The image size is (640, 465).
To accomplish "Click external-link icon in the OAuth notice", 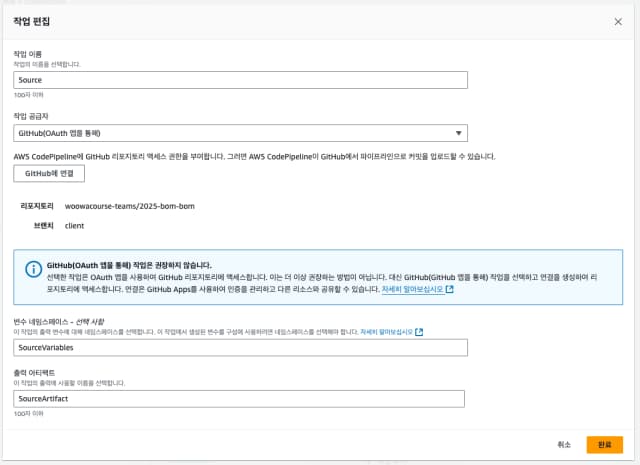I will click(x=449, y=289).
